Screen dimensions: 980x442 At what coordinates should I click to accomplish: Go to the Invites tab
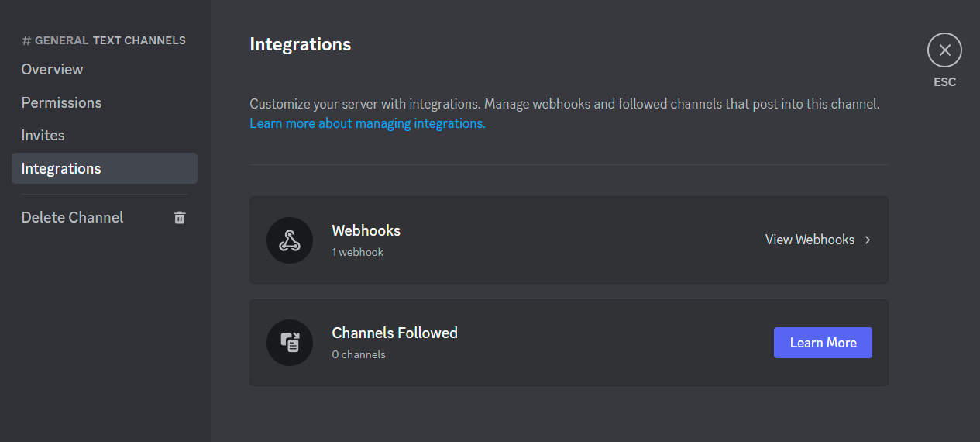[43, 136]
